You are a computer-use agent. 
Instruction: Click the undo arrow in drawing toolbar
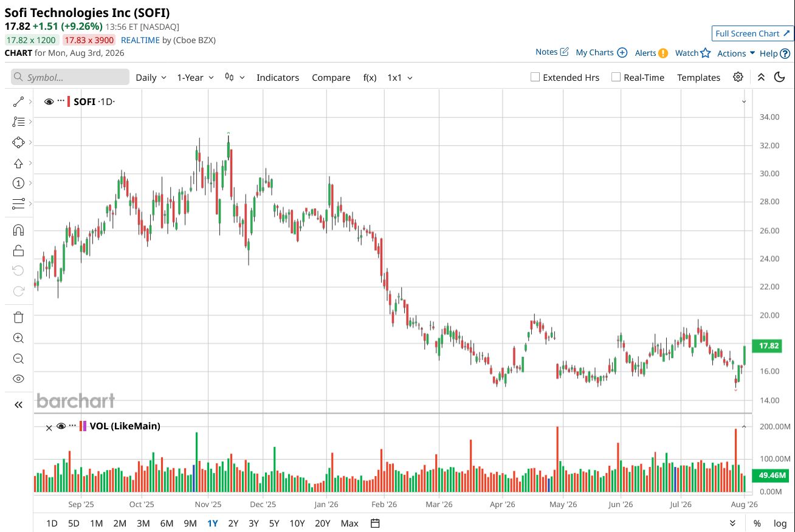pos(18,270)
